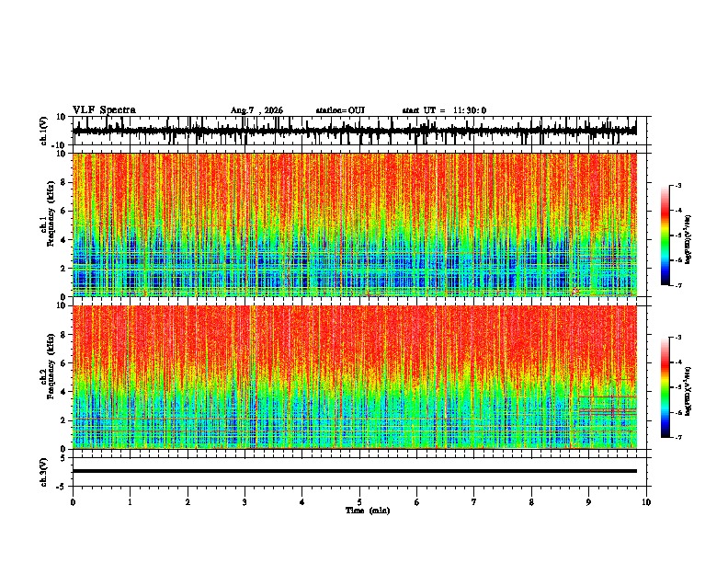Click time axis tick label "9"
Viewport: 728px width, 563px height.
tap(588, 502)
